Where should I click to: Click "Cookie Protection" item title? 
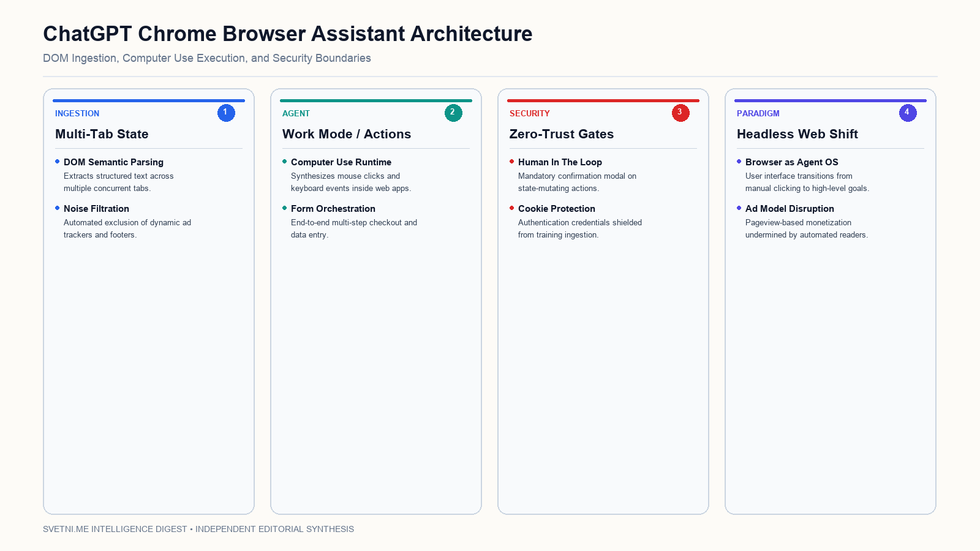[557, 209]
